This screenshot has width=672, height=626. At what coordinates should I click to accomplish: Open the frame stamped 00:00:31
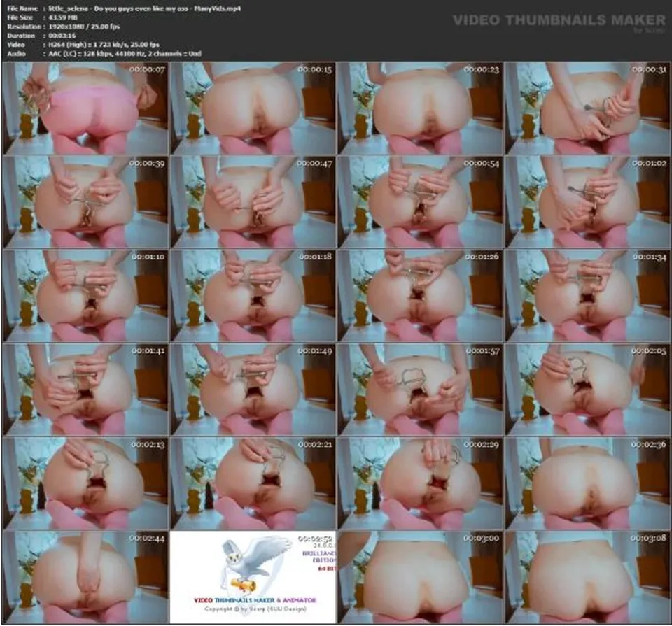[587, 108]
